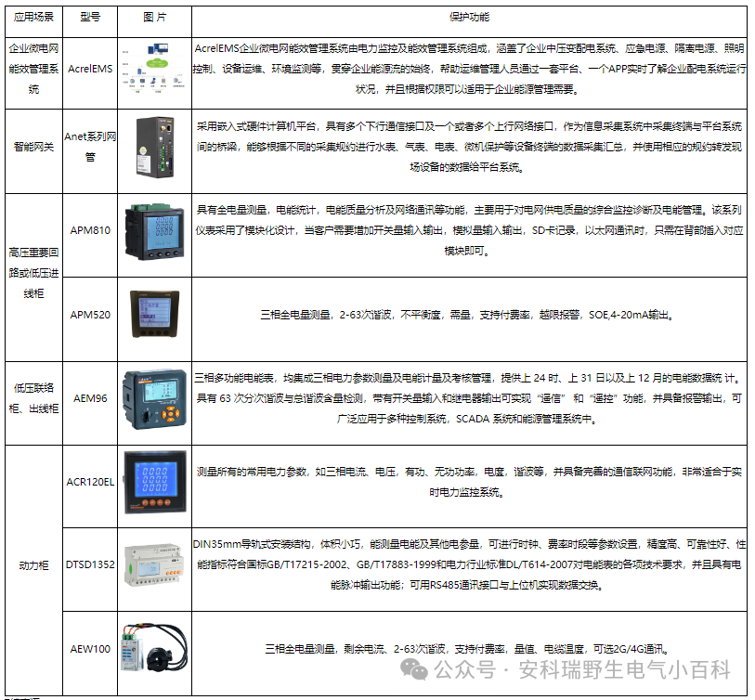Click the AEM96 description starting 三相多功能电能表
Viewport: 755px width, 700px height.
coord(469,398)
